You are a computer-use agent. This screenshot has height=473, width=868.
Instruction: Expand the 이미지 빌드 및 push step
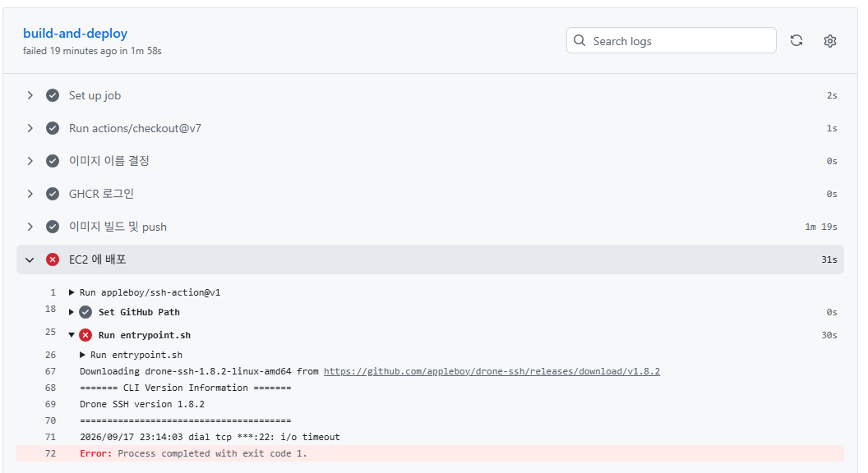click(x=30, y=227)
